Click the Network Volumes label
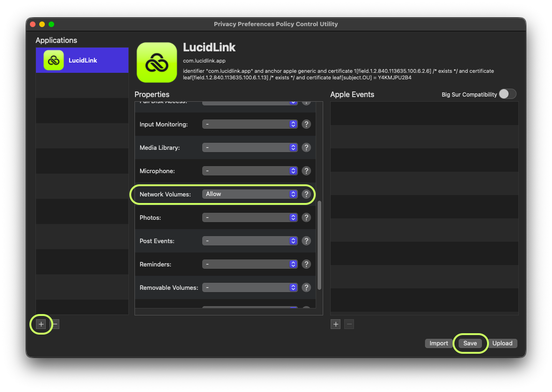Image resolution: width=552 pixels, height=392 pixels. pos(165,194)
